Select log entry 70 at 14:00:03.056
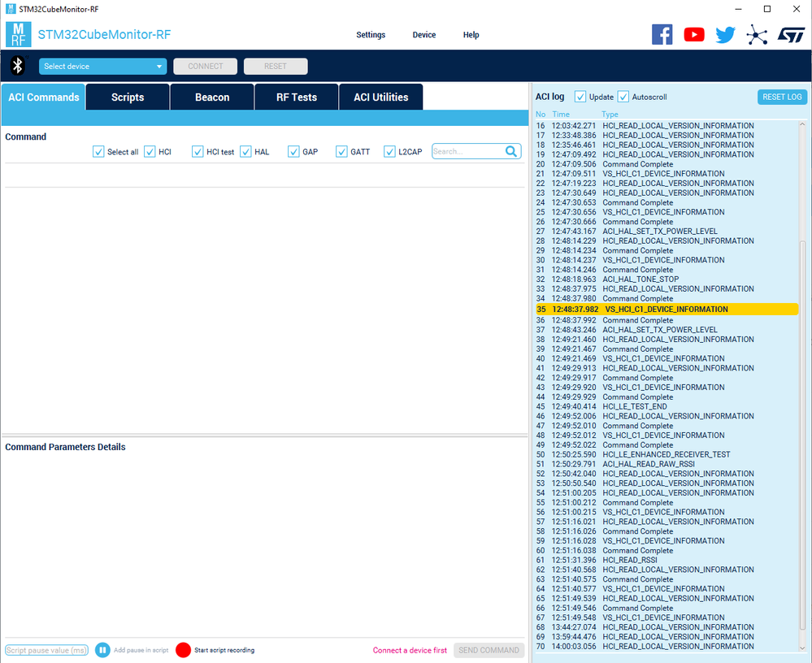812x663 pixels. [667, 646]
